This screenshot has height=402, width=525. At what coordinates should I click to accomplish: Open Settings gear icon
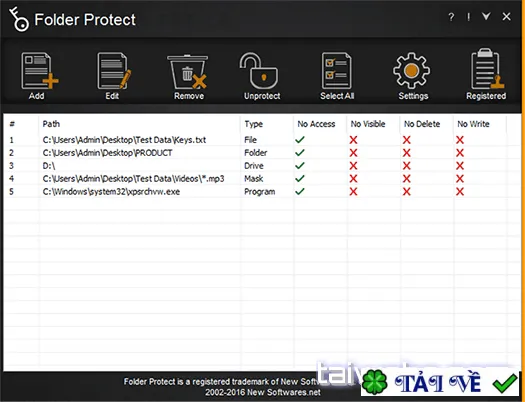pos(411,71)
